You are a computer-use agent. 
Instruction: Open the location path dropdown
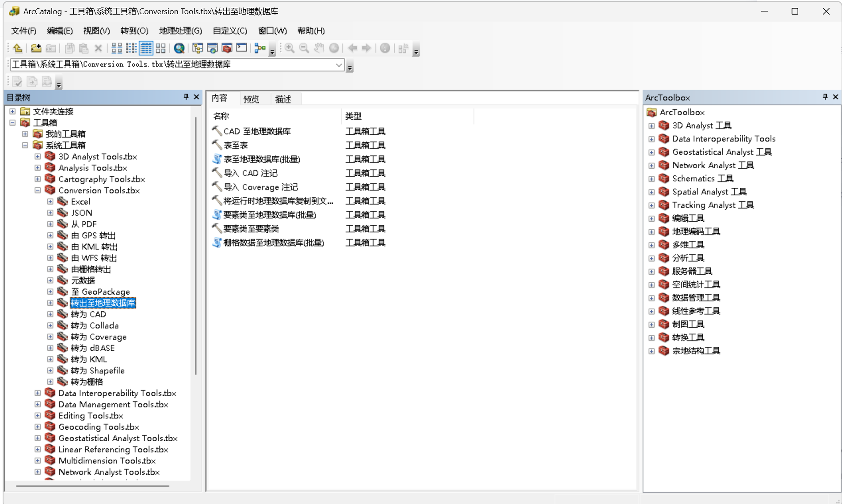[x=339, y=65]
